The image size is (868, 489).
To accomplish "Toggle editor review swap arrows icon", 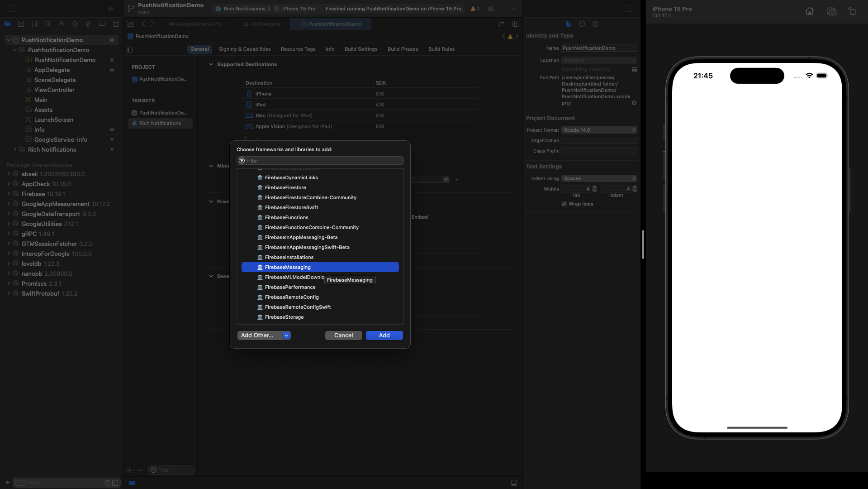I will coord(501,24).
